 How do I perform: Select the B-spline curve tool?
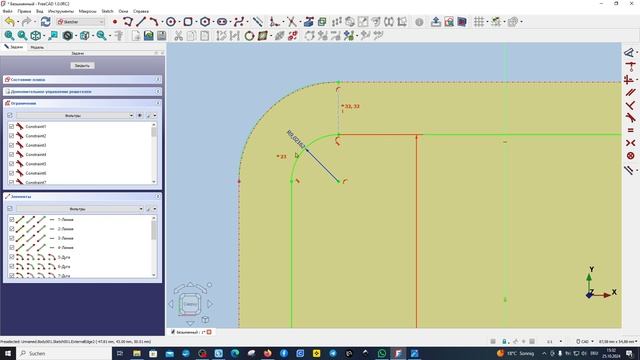239,22
